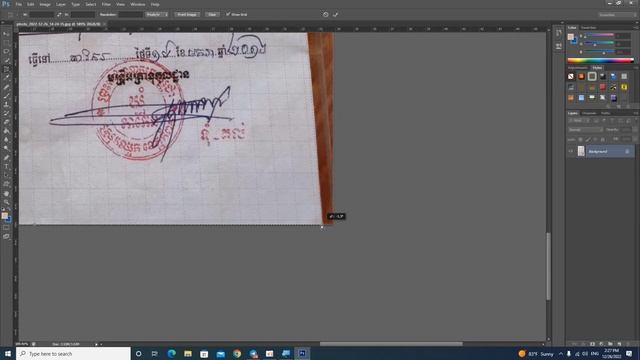Image resolution: width=640 pixels, height=360 pixels.
Task: Commit the current crop with checkmark
Action: [x=336, y=14]
